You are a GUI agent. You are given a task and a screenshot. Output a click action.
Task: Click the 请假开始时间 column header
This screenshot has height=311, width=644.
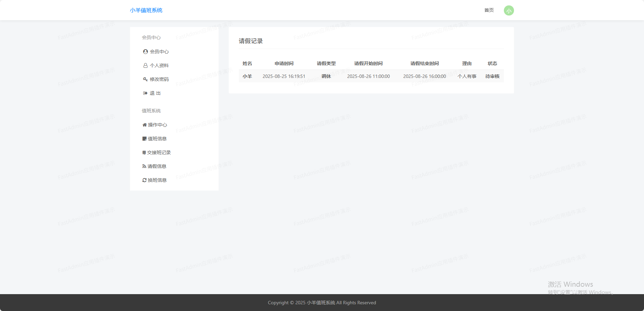[368, 63]
